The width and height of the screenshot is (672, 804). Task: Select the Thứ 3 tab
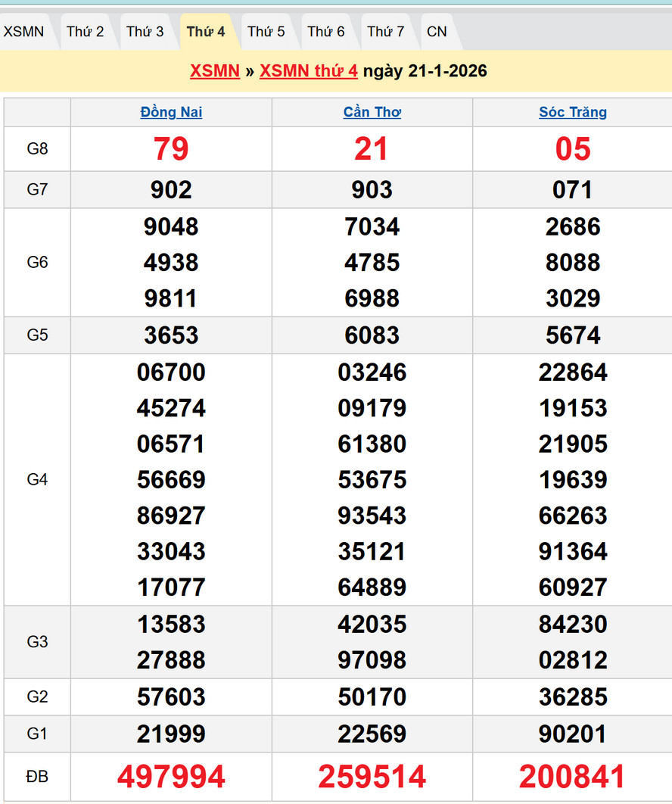click(x=145, y=32)
